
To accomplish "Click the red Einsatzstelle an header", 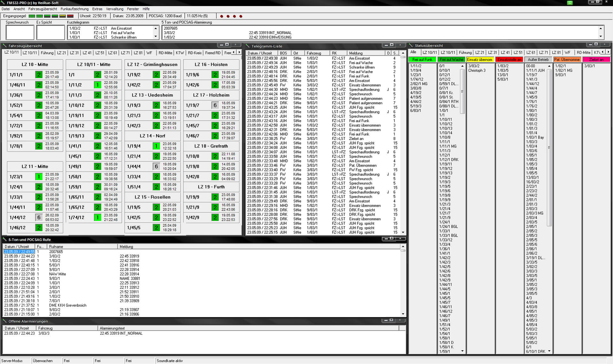I will pyautogui.click(x=509, y=60).
